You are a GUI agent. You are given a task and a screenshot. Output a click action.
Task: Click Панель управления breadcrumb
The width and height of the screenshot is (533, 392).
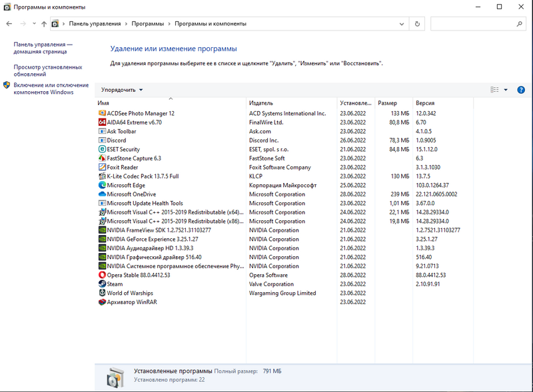pos(95,24)
